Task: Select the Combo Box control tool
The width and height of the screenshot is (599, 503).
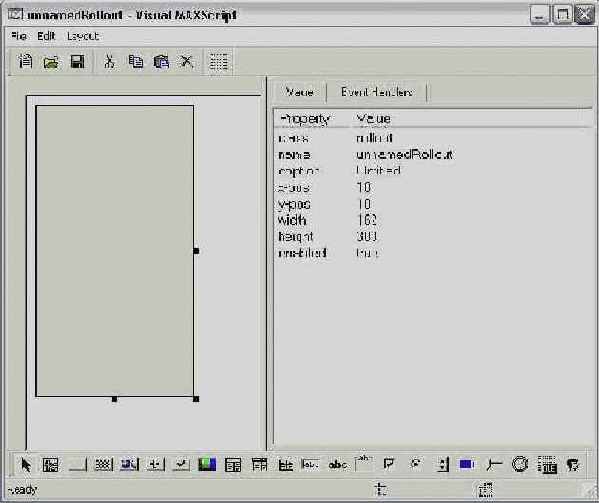Action: [x=233, y=465]
